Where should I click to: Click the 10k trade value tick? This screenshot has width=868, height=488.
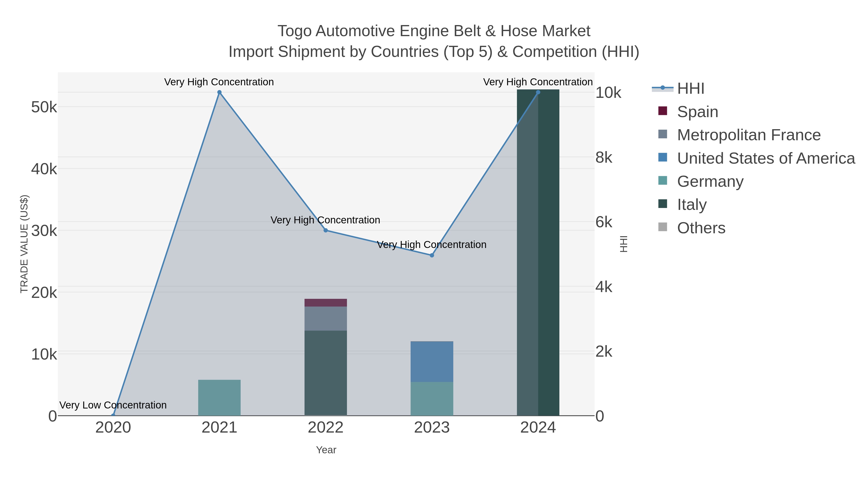point(44,354)
